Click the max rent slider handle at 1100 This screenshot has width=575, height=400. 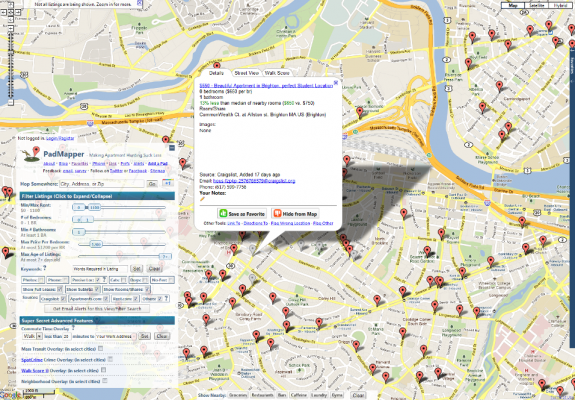(94, 208)
